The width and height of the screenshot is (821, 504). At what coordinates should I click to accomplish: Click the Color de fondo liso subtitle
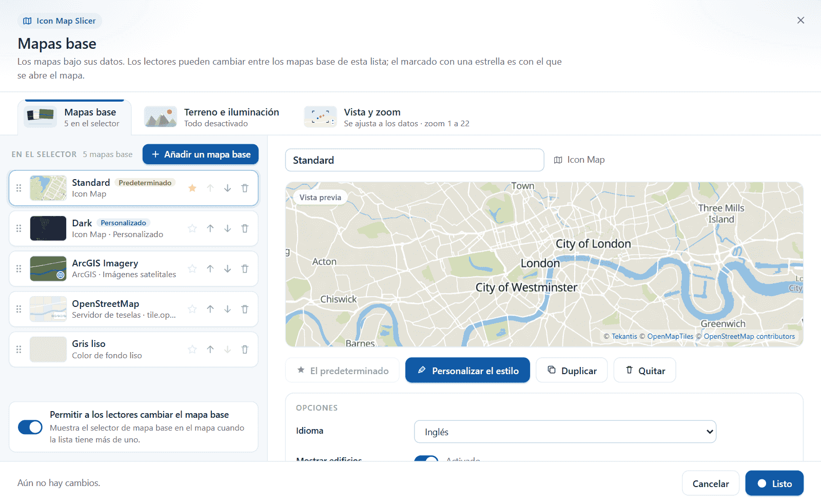107,356
